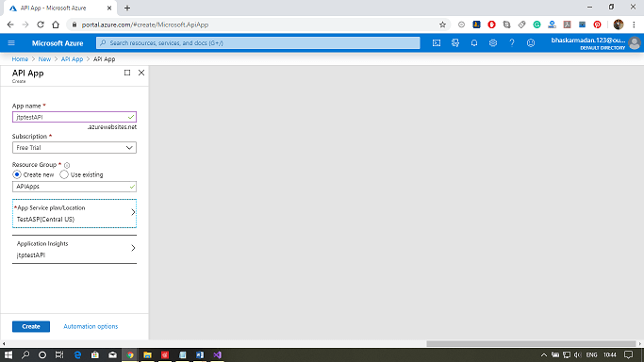The width and height of the screenshot is (644, 362).
Task: Open the Windows Start menu
Action: [x=8, y=355]
